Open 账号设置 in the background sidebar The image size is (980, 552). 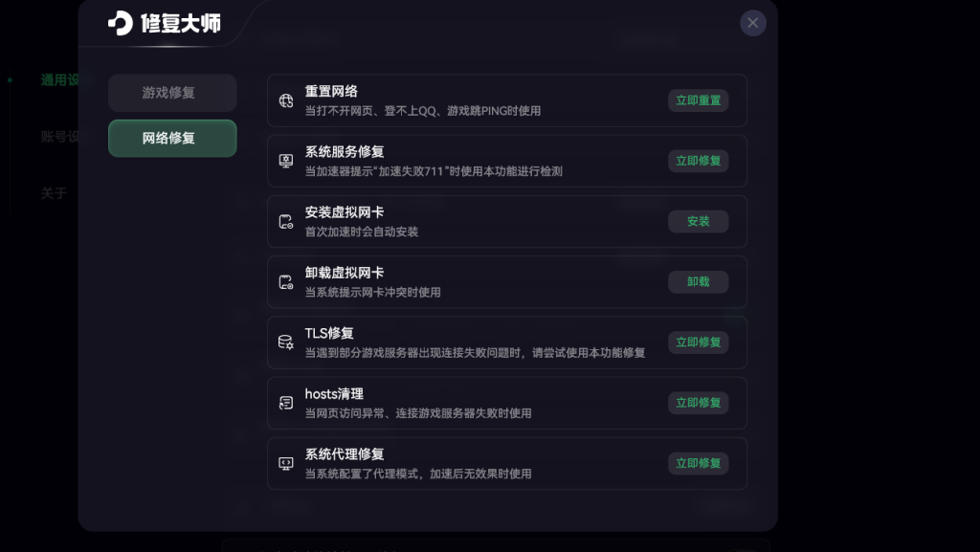pos(59,137)
